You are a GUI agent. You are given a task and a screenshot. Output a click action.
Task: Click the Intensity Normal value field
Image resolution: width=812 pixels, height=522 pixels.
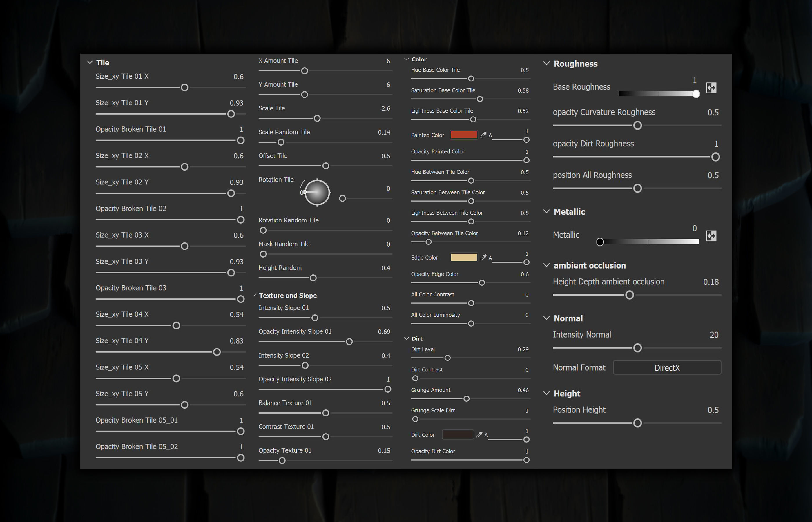(714, 335)
